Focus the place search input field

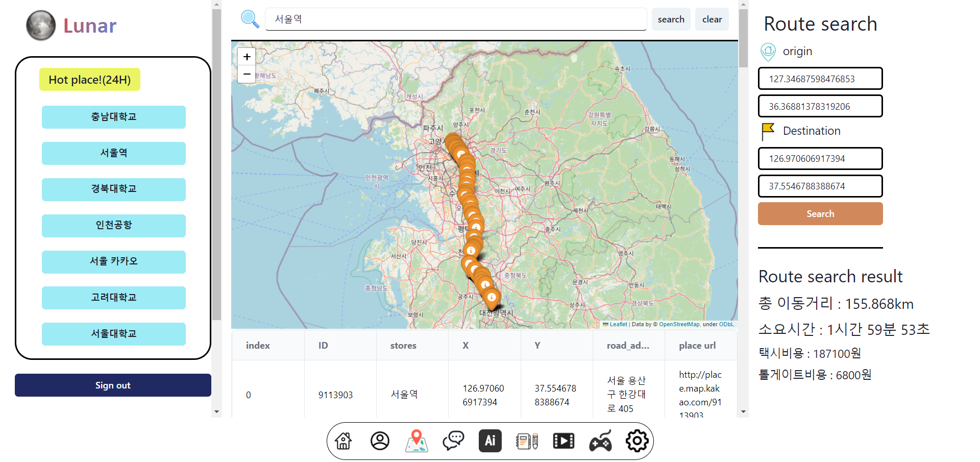pyautogui.click(x=456, y=19)
